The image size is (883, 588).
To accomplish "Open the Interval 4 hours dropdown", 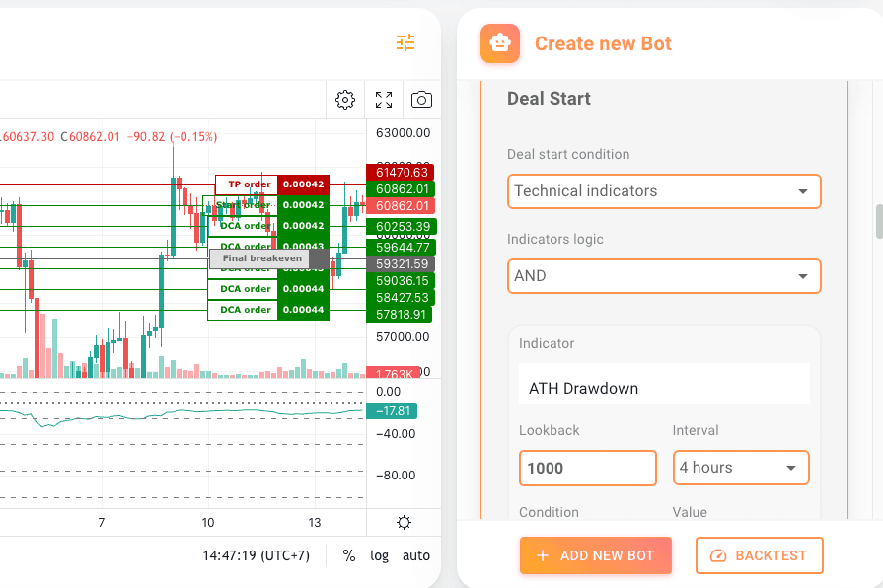I will tap(740, 468).
